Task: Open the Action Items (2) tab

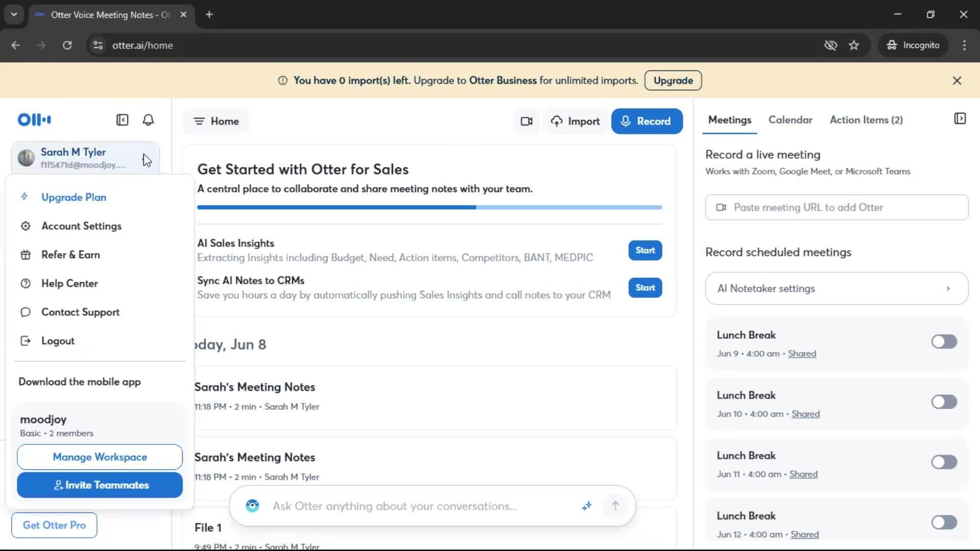Action: [866, 120]
